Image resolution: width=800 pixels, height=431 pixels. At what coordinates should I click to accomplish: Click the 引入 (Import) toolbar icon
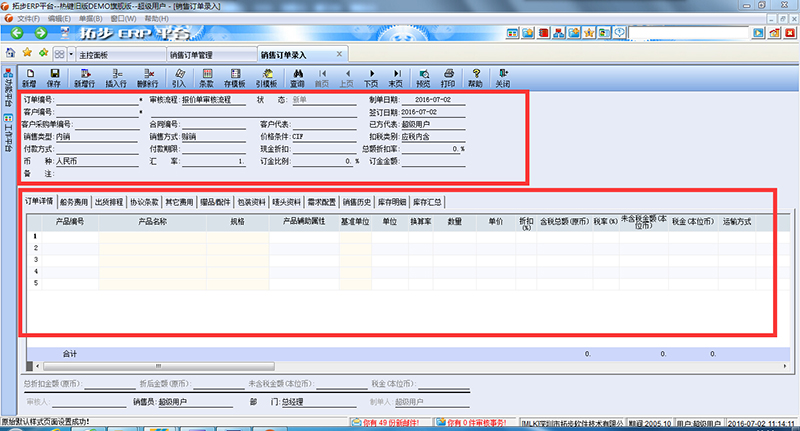click(179, 77)
